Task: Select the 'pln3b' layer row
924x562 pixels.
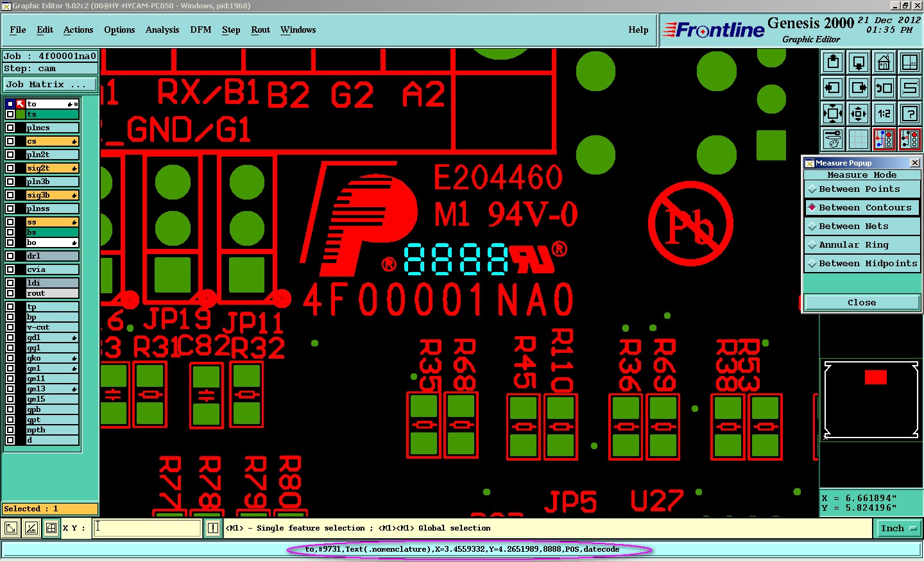Action: [53, 182]
